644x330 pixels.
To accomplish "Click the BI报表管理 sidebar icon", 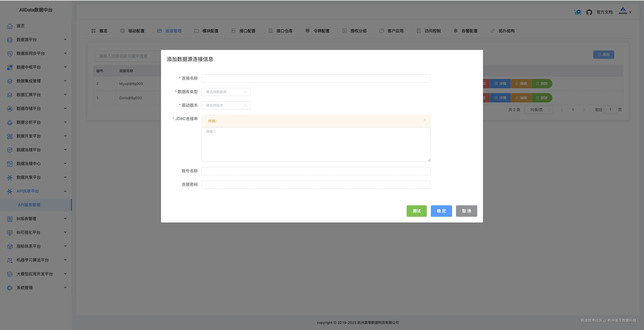I will pos(10,219).
